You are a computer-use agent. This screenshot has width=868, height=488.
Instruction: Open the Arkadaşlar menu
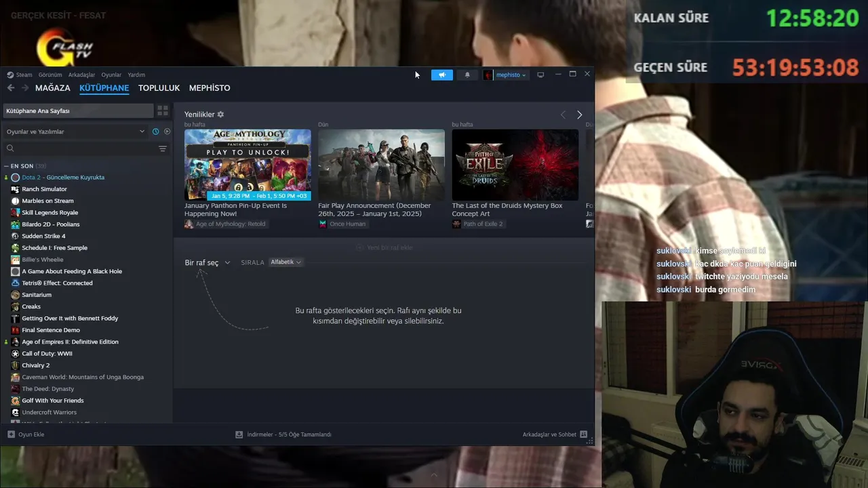82,75
